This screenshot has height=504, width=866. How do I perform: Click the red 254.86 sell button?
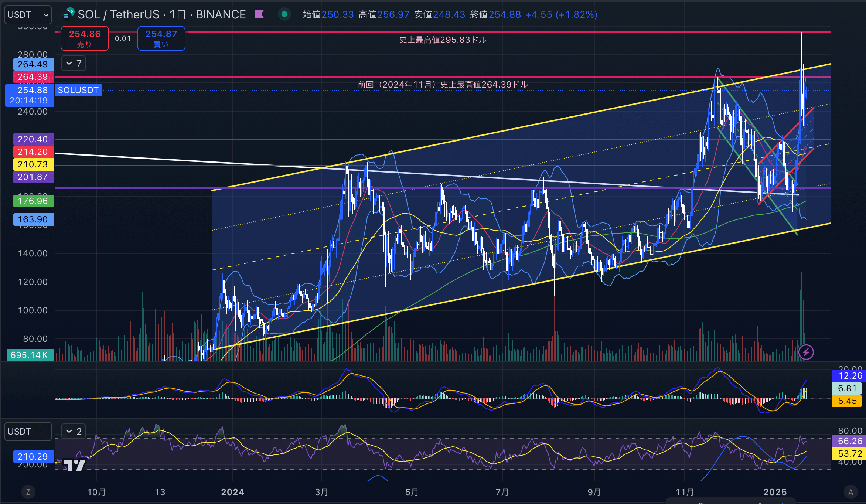click(85, 38)
